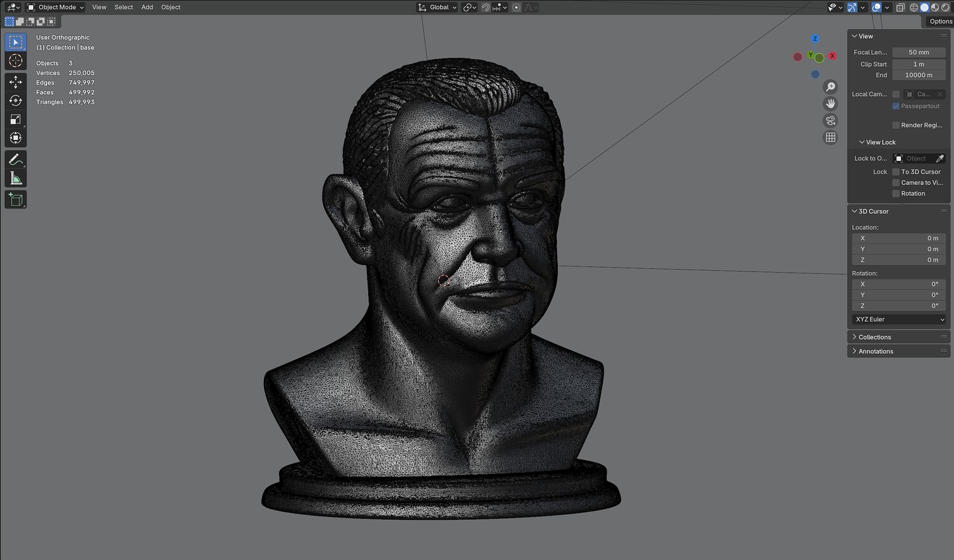Open the XYZ Euler rotation mode dropdown
Viewport: 954px width, 560px height.
pyautogui.click(x=899, y=319)
